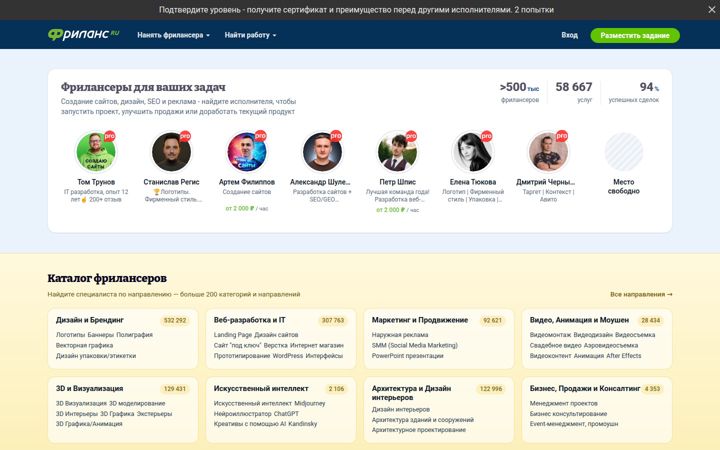Click the Kandinsky subcategory link
Viewport: 720px width, 450px height.
tap(303, 424)
